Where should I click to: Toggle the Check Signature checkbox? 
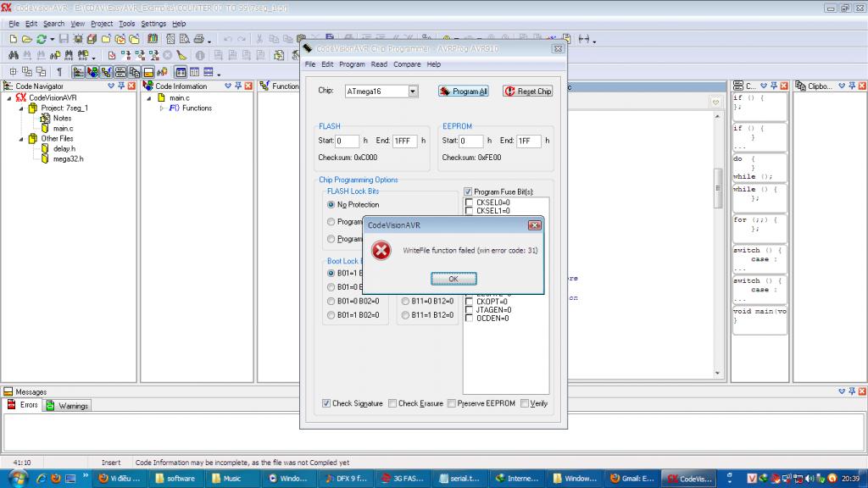pyautogui.click(x=327, y=403)
